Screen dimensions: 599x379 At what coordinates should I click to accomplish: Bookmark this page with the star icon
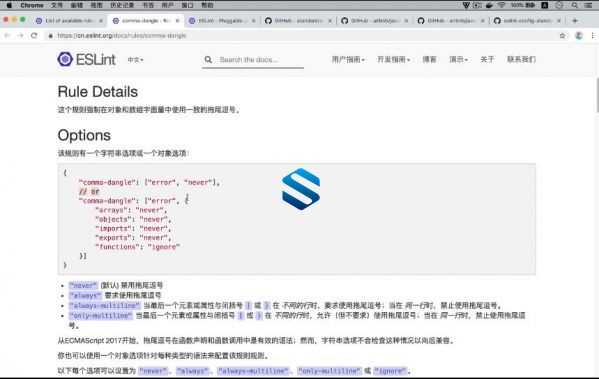pyautogui.click(x=562, y=36)
